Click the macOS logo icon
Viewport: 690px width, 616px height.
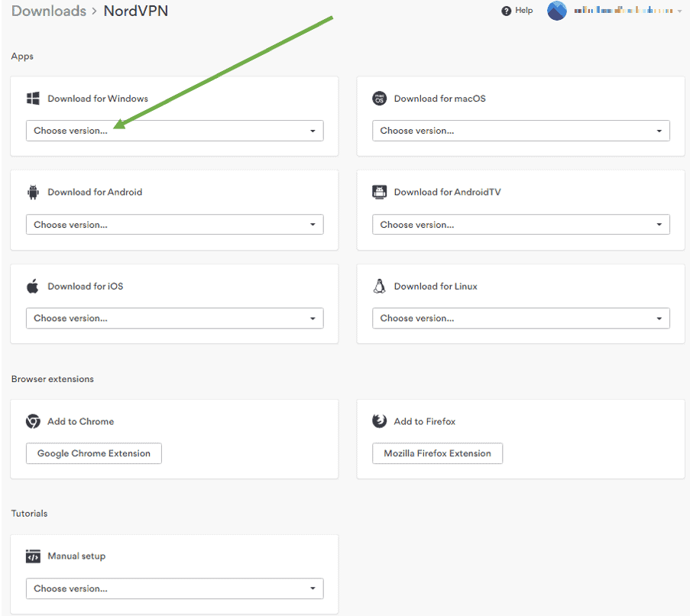[x=379, y=98]
